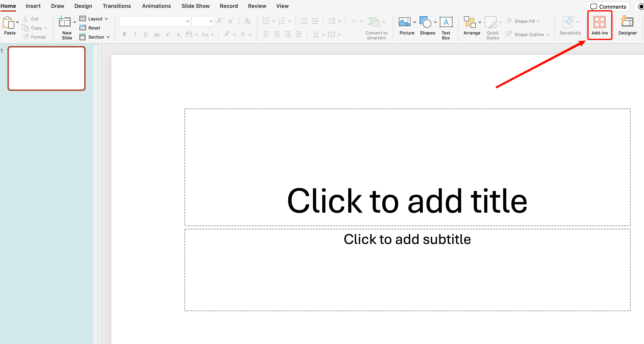Click the Comments button
Screen dimensions: 644x344
tap(608, 6)
